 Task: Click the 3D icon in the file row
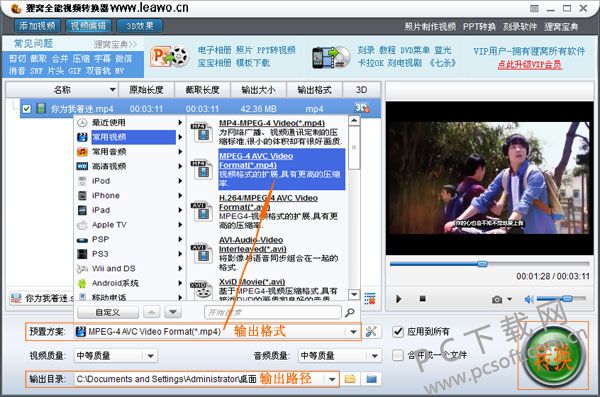(x=362, y=108)
